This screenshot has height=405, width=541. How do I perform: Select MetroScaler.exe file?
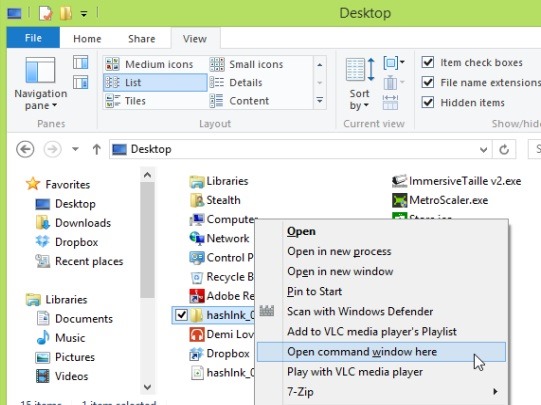(x=440, y=200)
